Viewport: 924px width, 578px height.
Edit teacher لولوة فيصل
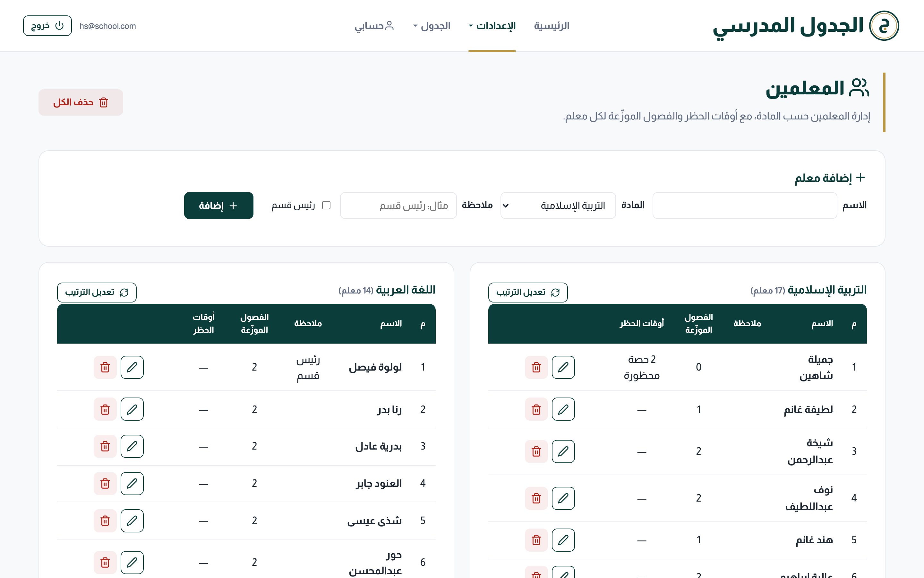click(132, 367)
